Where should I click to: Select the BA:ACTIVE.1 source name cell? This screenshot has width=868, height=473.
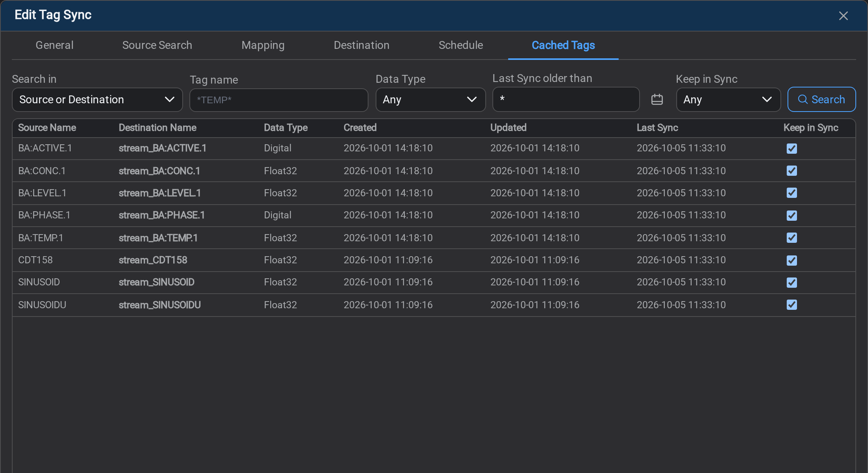click(45, 148)
